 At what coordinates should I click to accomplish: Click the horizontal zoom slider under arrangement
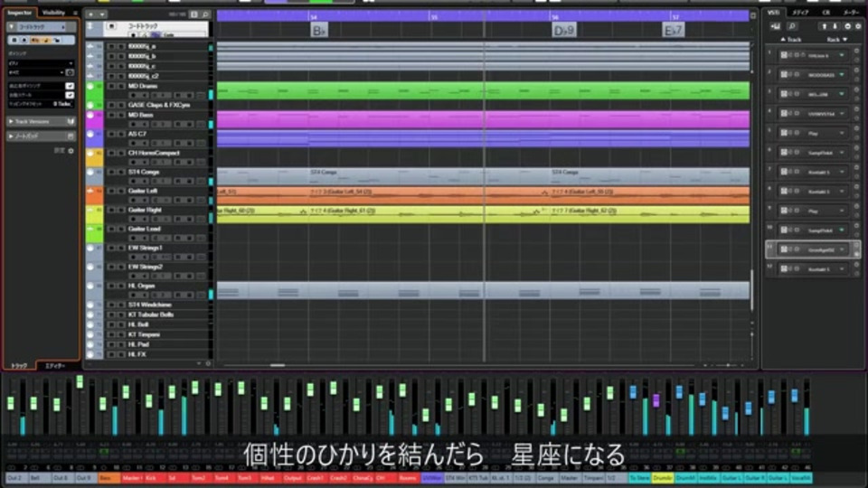coord(727,365)
